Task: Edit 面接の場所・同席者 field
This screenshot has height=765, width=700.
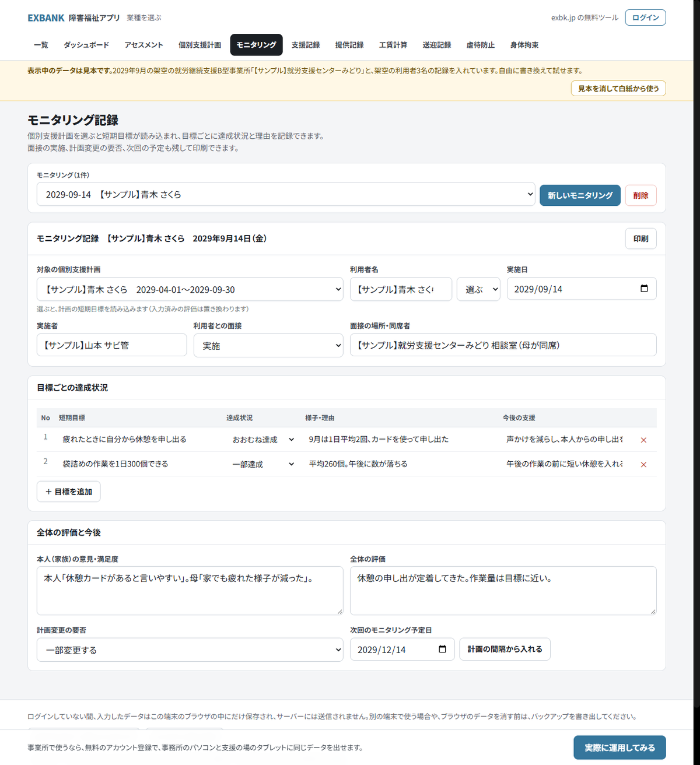Action: tap(503, 345)
